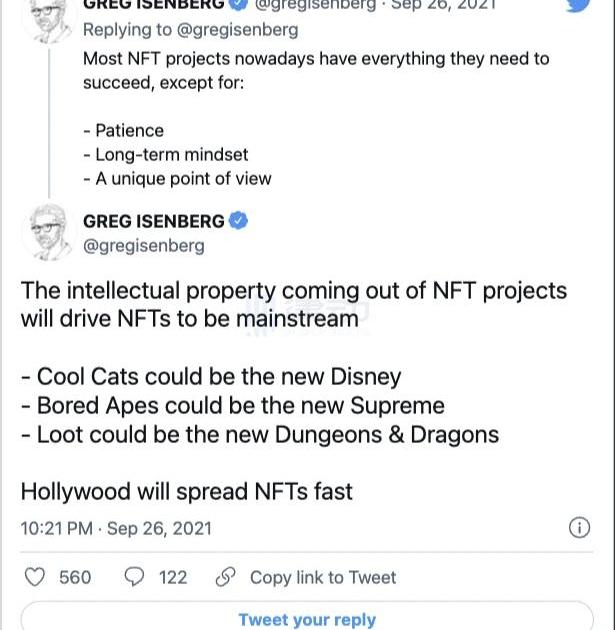Click verified badge in the parent tweet header

[x=239, y=5]
